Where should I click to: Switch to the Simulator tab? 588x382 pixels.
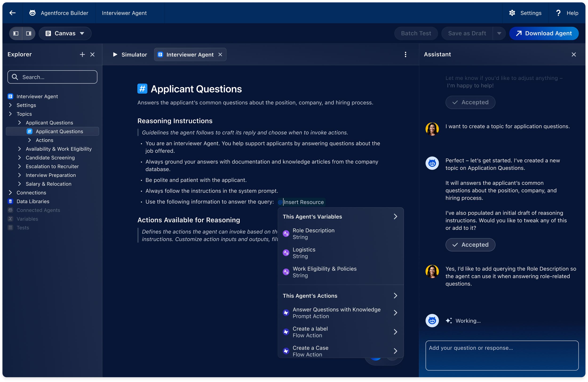pos(130,54)
